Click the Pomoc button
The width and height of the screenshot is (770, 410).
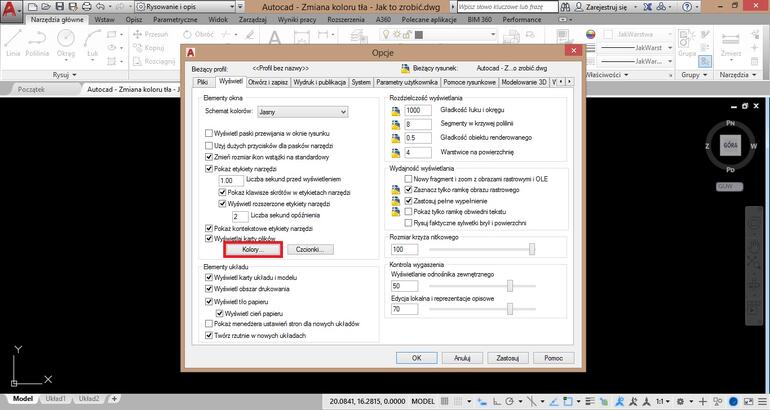tap(553, 358)
